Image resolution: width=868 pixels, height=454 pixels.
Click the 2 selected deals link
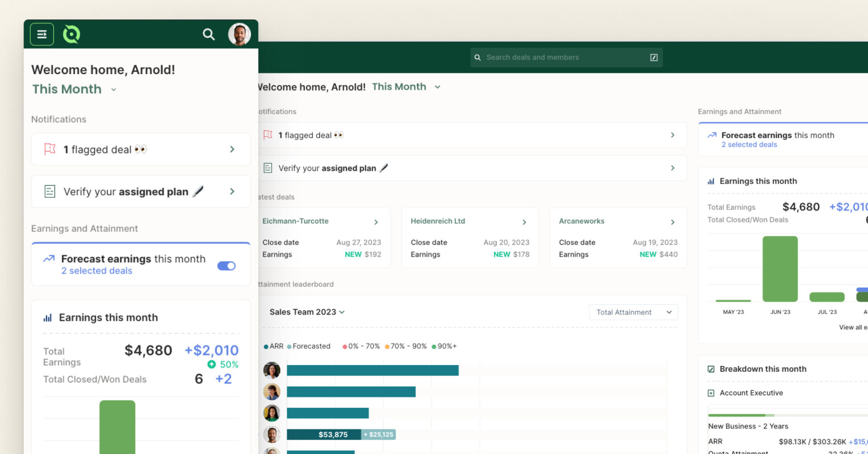tap(96, 271)
